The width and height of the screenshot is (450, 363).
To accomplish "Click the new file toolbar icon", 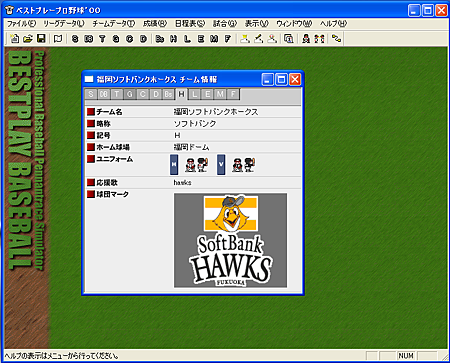I will point(14,39).
